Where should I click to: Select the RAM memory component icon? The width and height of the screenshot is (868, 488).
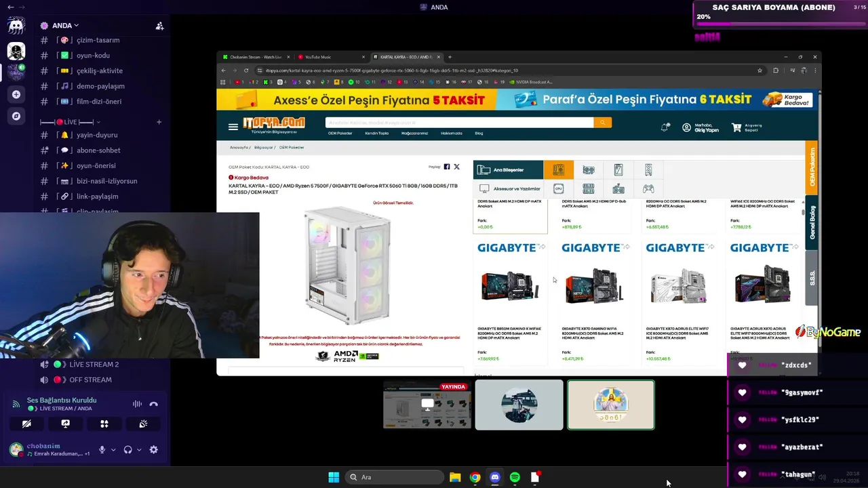(589, 188)
